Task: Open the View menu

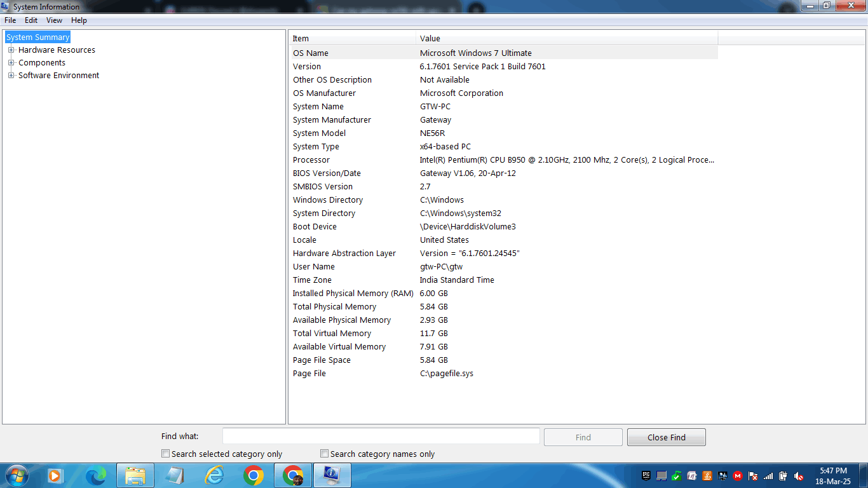Action: 54,20
